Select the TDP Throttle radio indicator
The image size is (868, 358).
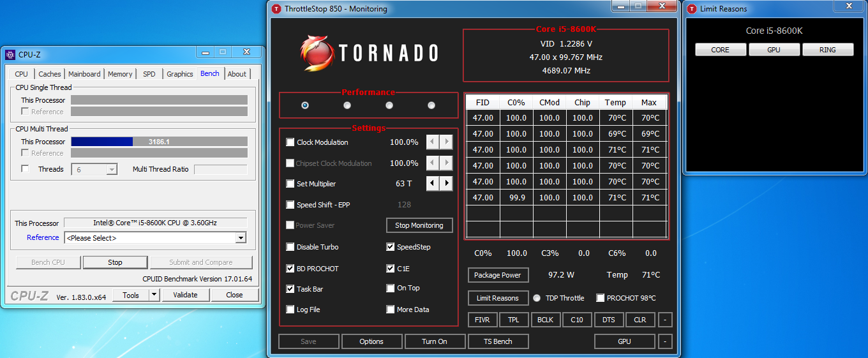[537, 298]
